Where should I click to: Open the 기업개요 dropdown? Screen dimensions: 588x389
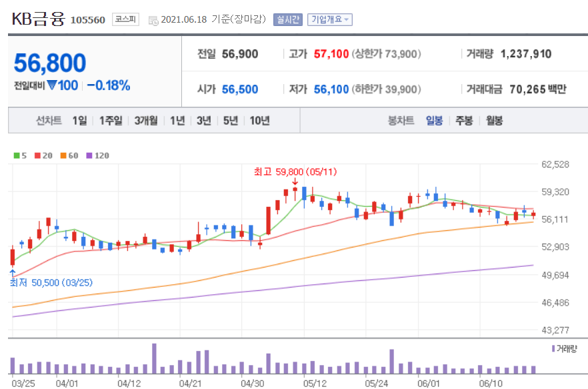(329, 19)
